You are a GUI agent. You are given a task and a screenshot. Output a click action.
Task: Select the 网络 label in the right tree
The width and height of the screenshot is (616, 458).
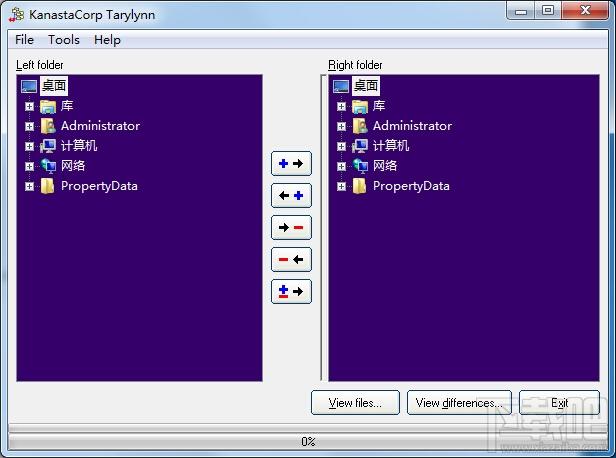coord(385,166)
